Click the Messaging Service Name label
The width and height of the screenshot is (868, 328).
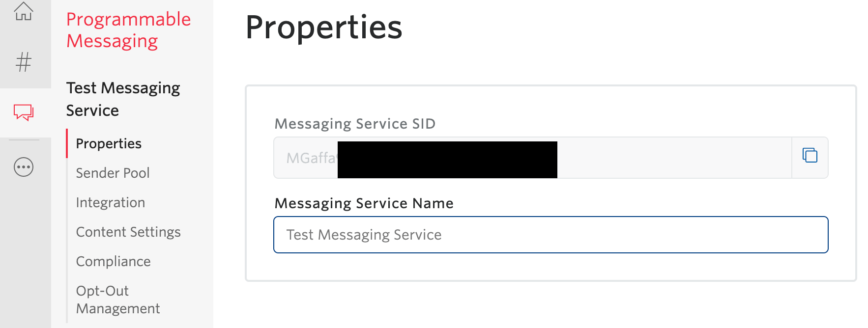coord(364,203)
